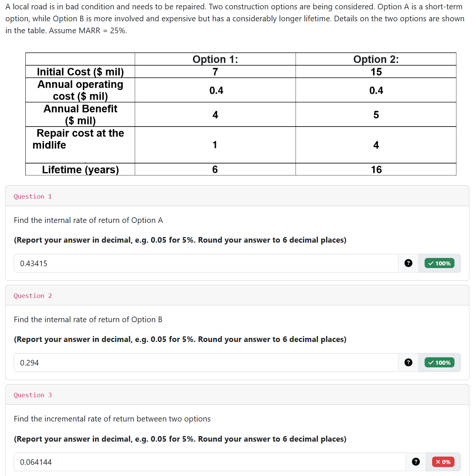Click the Option 2 table header cell
The width and height of the screenshot is (472, 476).
tap(376, 59)
